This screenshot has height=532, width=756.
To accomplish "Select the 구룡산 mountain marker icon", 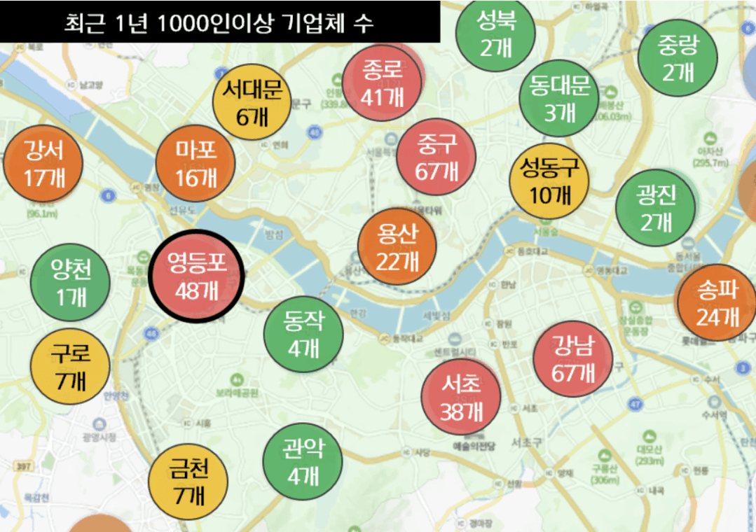I will [605, 455].
